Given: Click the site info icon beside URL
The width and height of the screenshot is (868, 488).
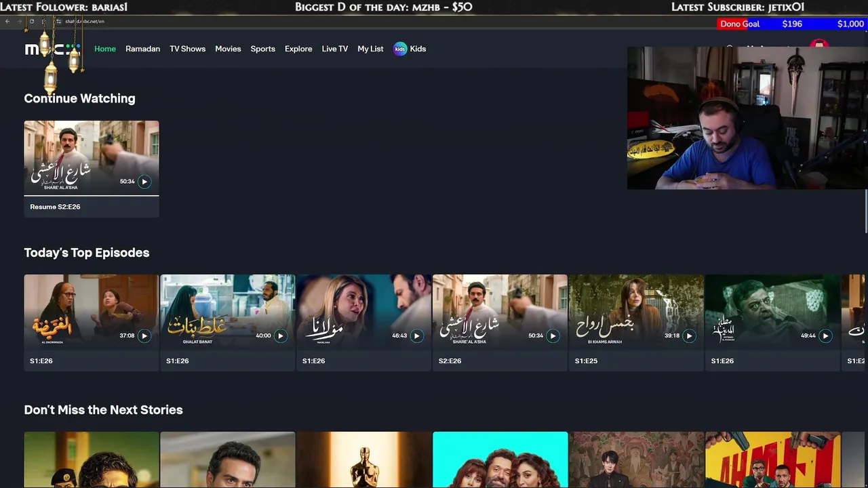Looking at the screenshot, I should click(58, 21).
